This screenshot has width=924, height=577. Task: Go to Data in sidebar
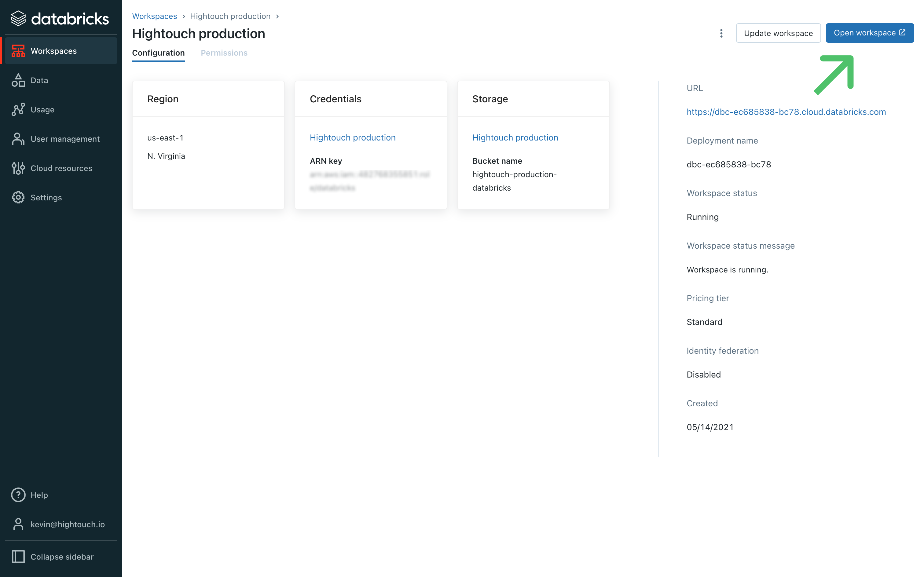pos(61,80)
